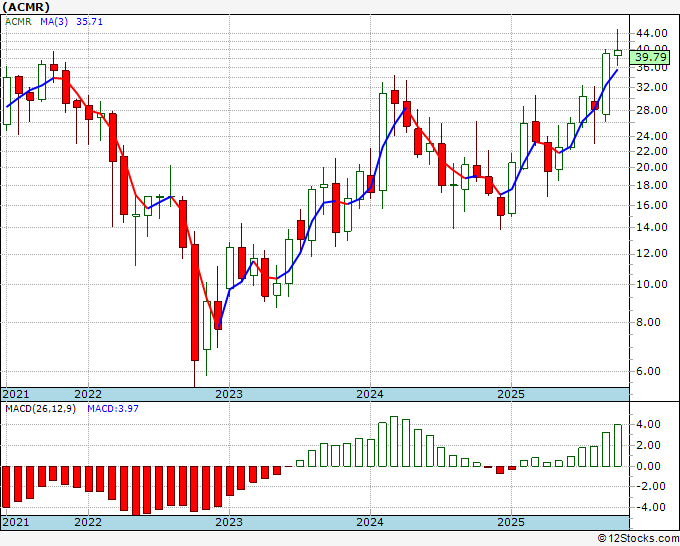Click the 14.00 price axis label
This screenshot has height=546, width=680.
click(651, 227)
